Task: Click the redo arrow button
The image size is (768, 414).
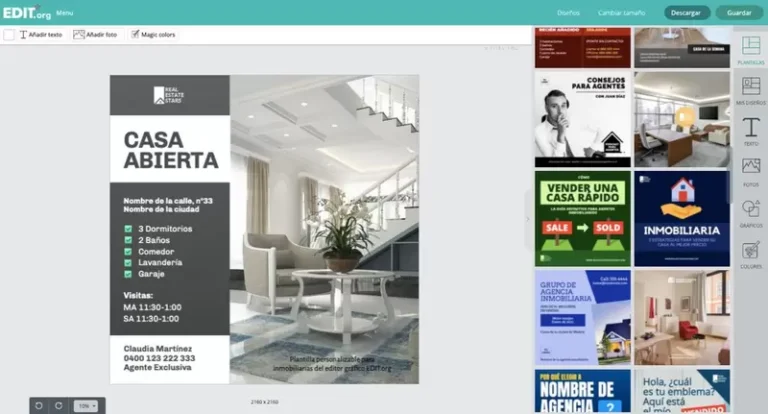Action: [59, 405]
